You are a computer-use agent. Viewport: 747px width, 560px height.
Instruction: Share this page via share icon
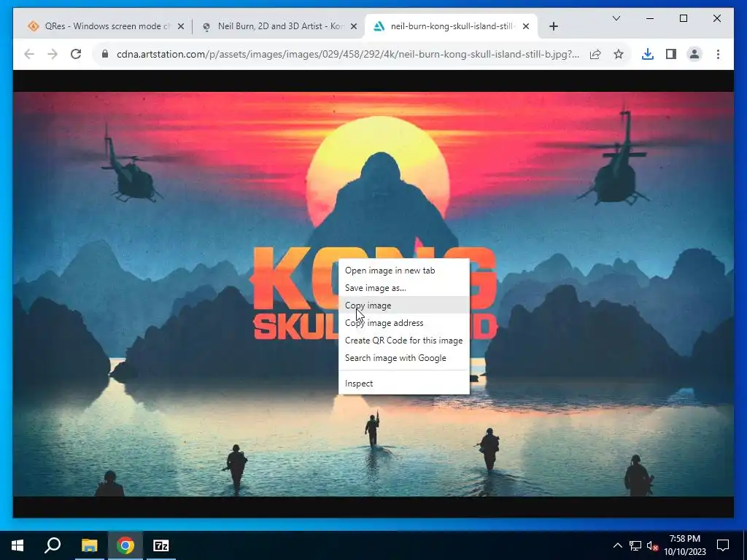point(595,54)
